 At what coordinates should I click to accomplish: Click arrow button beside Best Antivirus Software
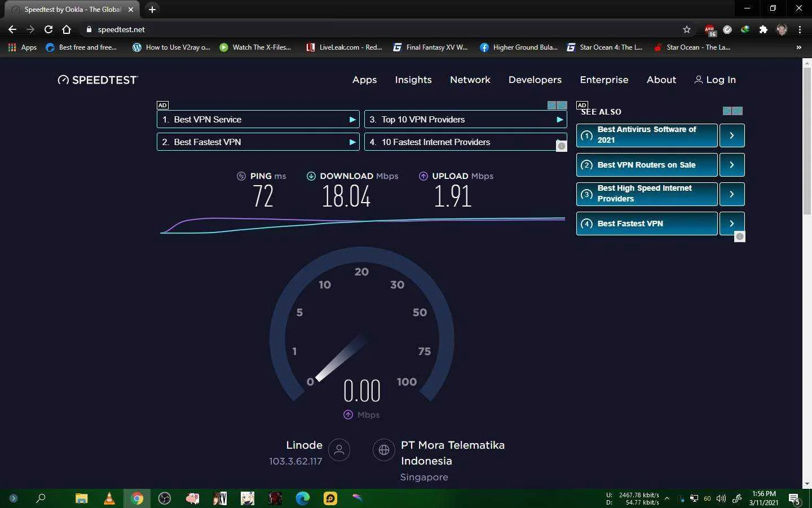[x=732, y=135]
